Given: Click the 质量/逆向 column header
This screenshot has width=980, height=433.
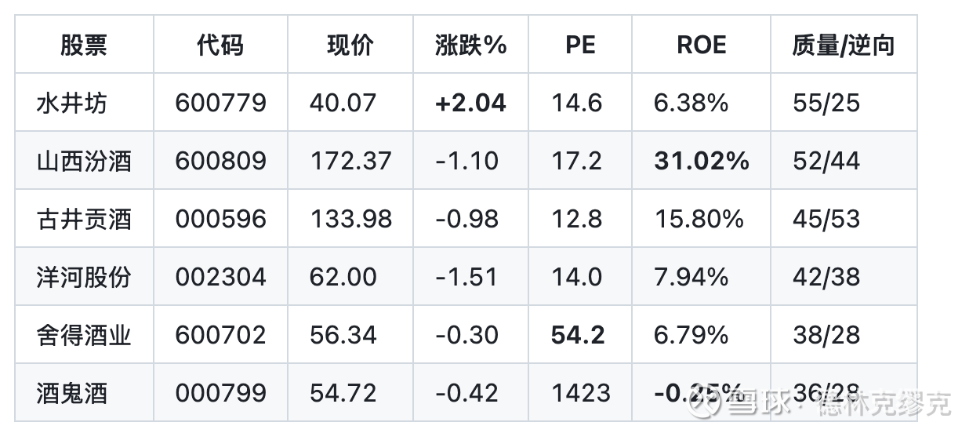Looking at the screenshot, I should (843, 45).
